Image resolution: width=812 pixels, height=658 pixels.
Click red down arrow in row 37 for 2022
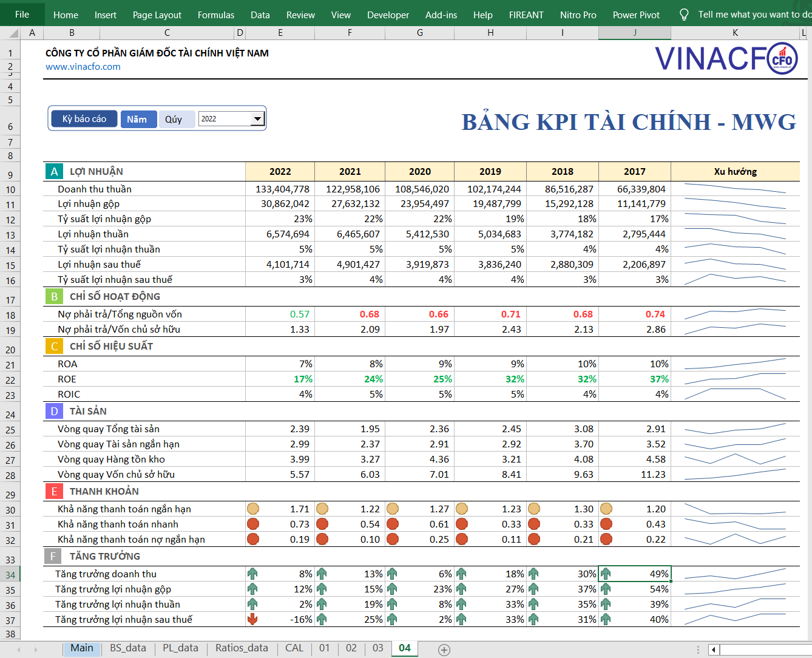252,619
